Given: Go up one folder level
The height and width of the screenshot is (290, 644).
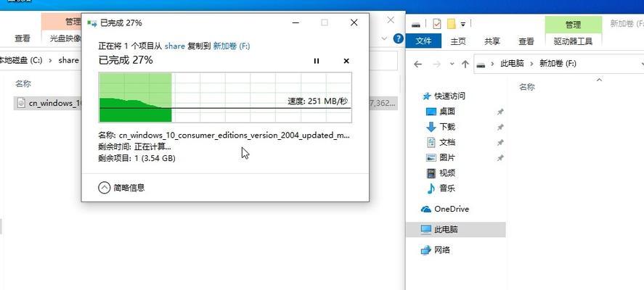Looking at the screenshot, I should click(465, 64).
